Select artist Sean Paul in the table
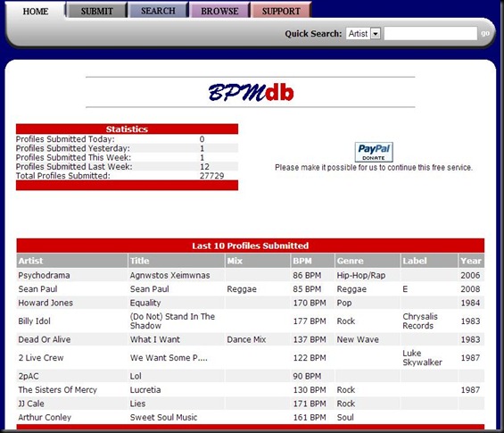 (x=37, y=289)
